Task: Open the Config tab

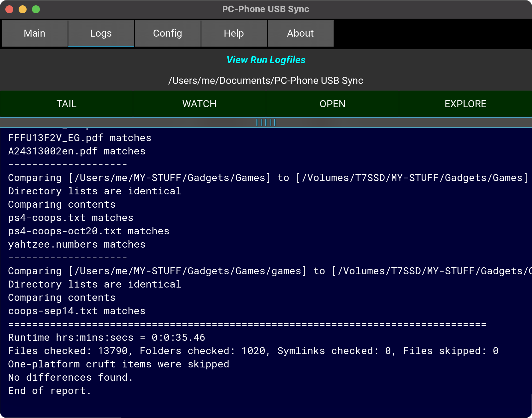Action: [168, 33]
